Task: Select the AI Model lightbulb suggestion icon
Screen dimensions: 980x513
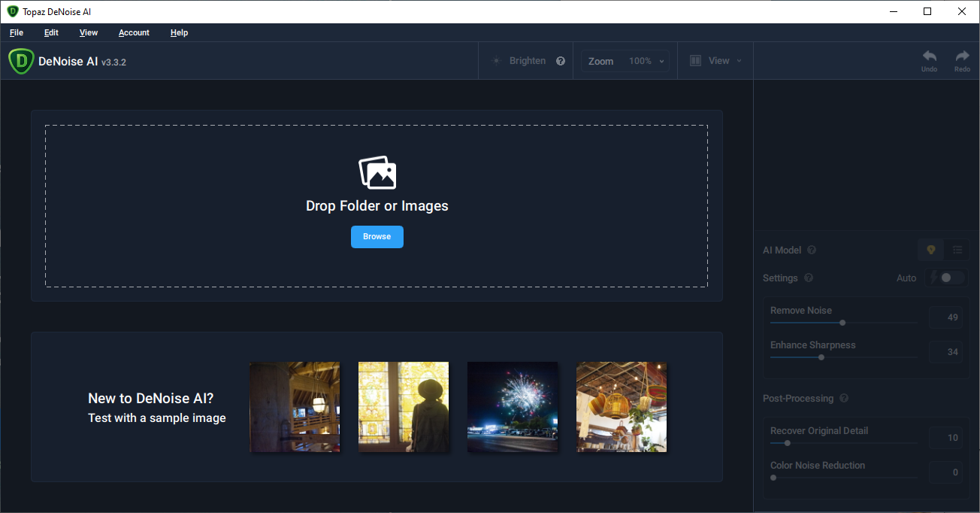Action: click(931, 250)
